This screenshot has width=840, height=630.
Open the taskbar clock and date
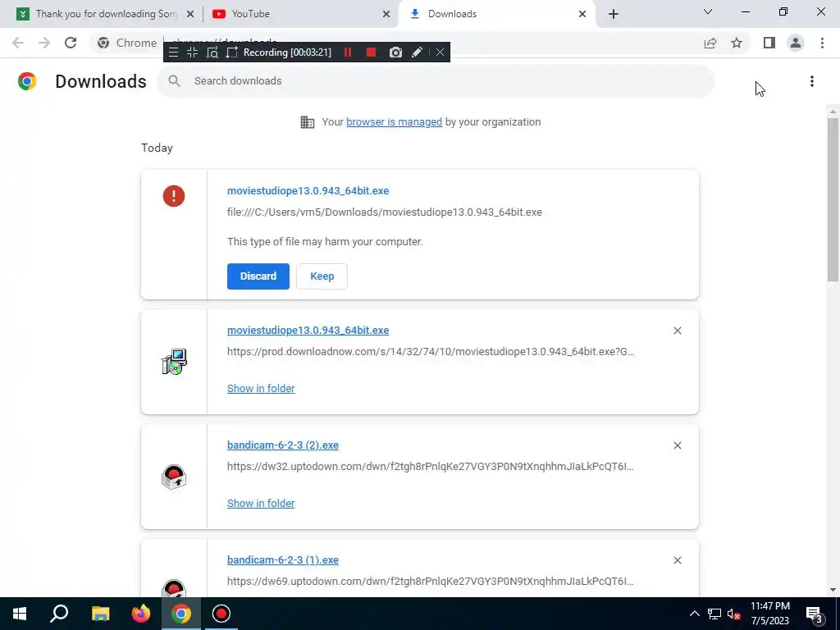769,614
